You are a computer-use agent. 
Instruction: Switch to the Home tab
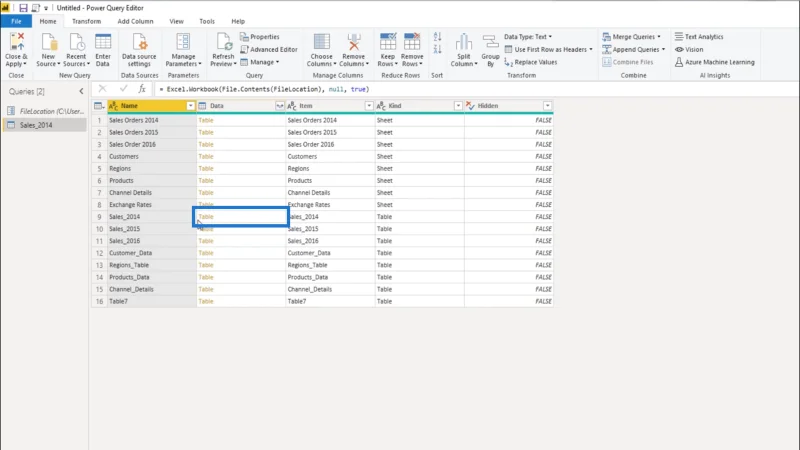(48, 21)
